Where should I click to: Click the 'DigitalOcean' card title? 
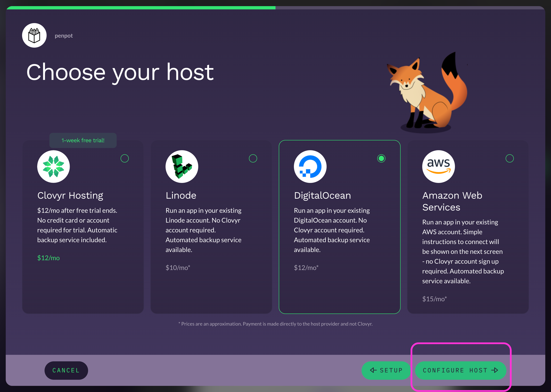(323, 195)
